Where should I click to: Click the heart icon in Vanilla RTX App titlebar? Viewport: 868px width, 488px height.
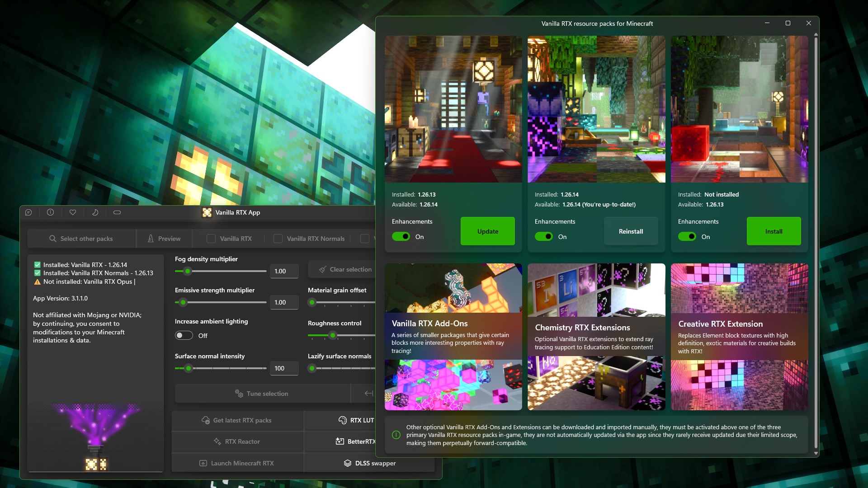click(72, 212)
